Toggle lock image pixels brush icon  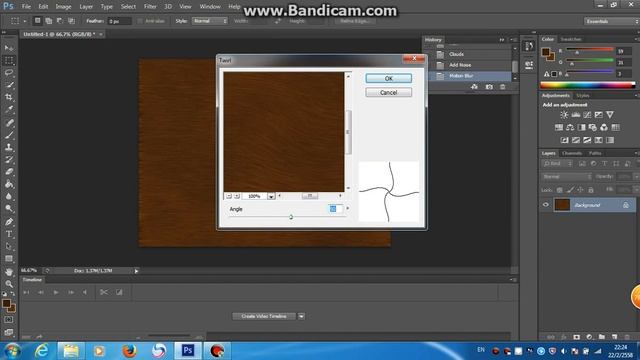pyautogui.click(x=570, y=190)
